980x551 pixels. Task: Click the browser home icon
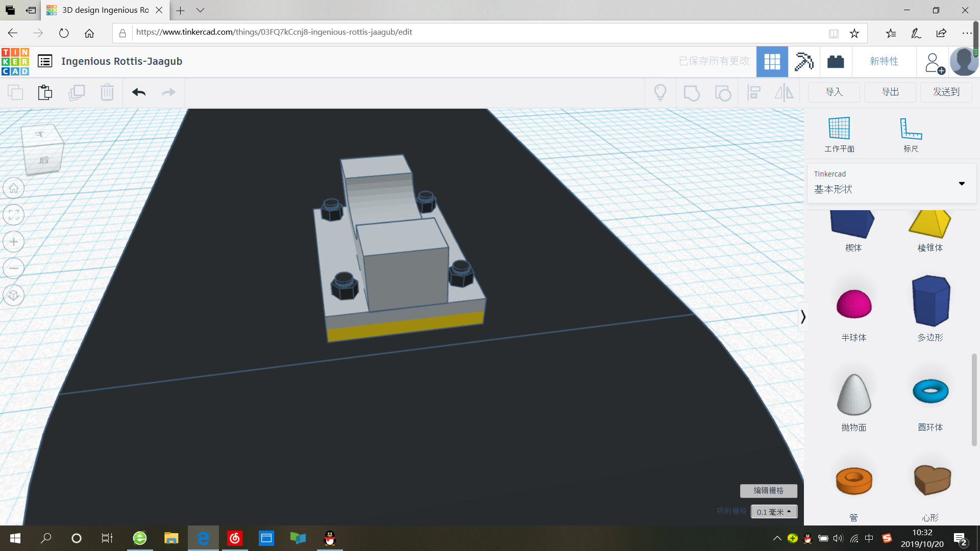pos(89,33)
